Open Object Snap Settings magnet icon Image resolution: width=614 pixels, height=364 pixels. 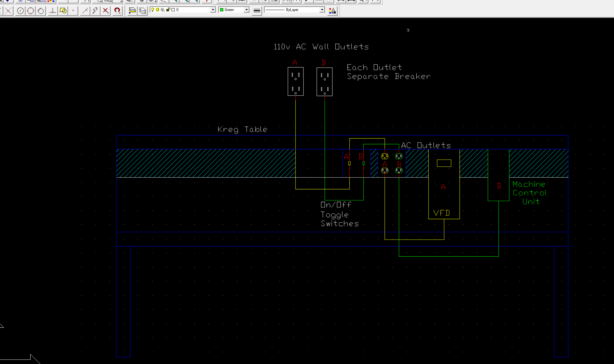point(117,11)
